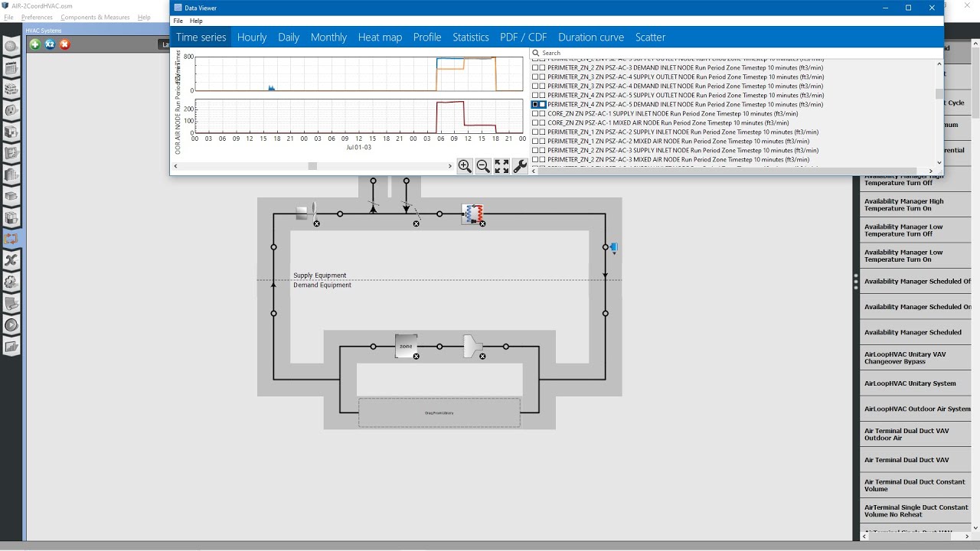This screenshot has width=980, height=551.
Task: Switch to the Duration curve tab
Action: [x=591, y=37]
